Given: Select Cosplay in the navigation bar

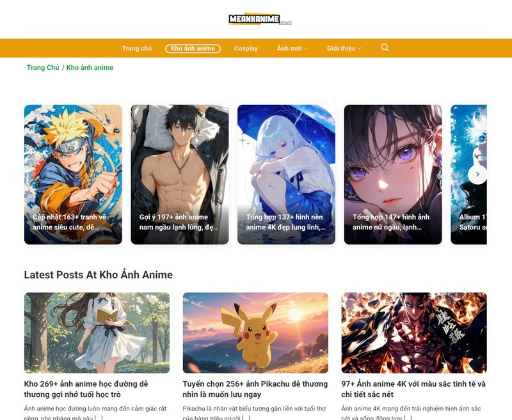Looking at the screenshot, I should coord(246,47).
